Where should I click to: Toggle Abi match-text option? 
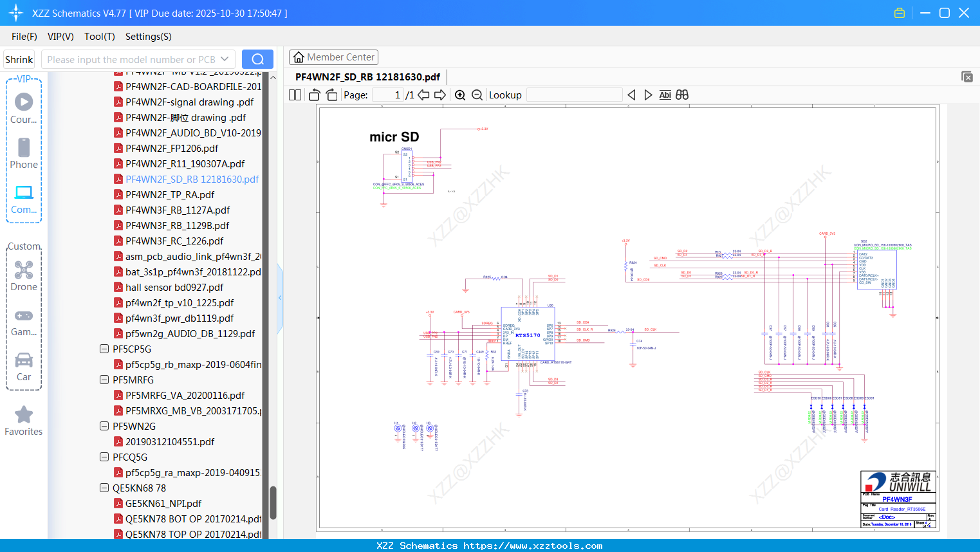665,95
